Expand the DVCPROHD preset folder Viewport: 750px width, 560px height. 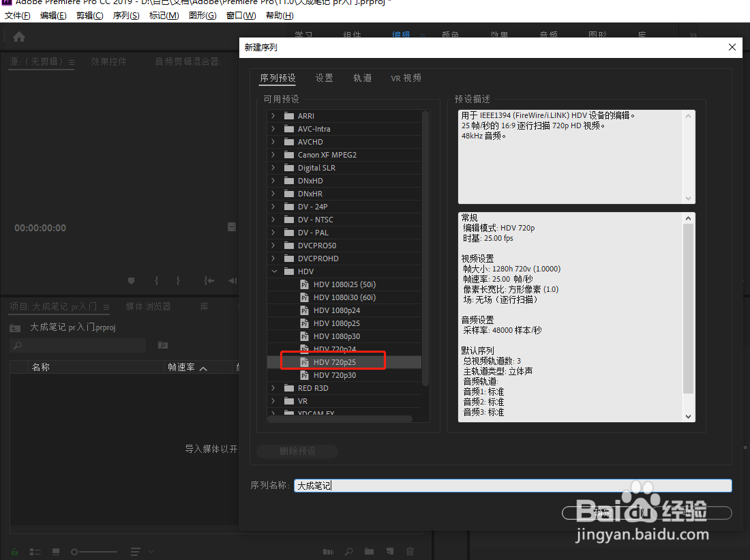click(273, 258)
